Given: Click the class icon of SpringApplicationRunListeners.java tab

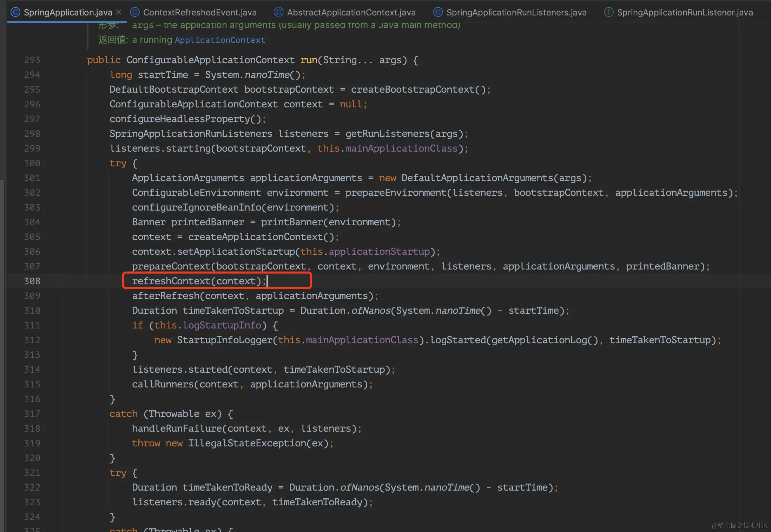Looking at the screenshot, I should click(438, 12).
